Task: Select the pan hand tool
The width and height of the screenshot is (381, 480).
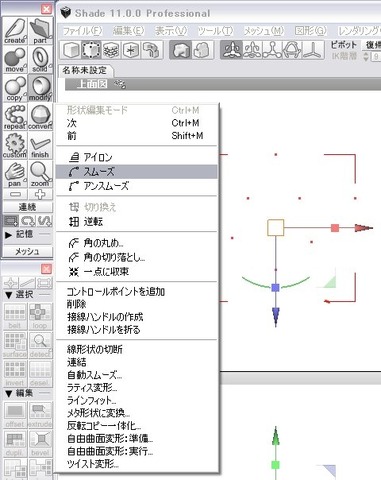Action: 15,174
